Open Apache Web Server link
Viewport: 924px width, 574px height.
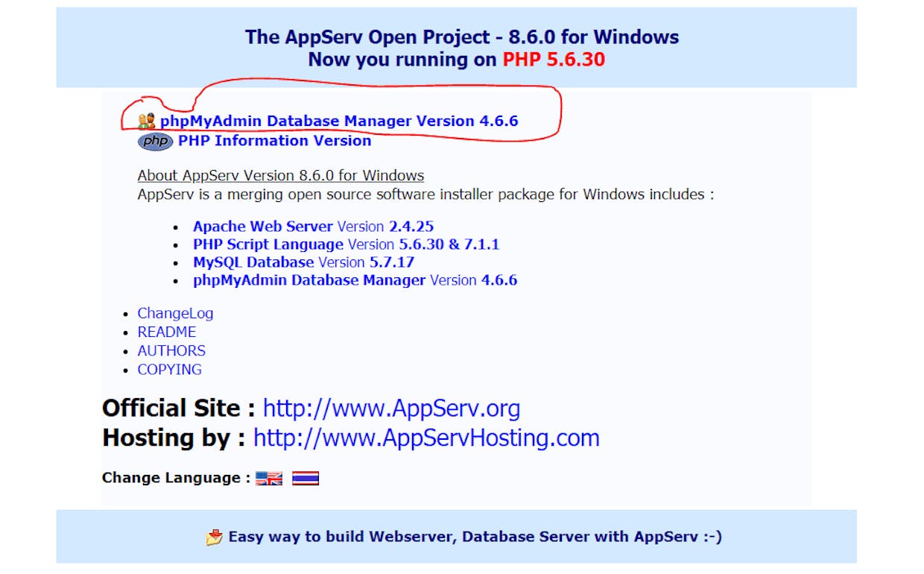tap(263, 226)
